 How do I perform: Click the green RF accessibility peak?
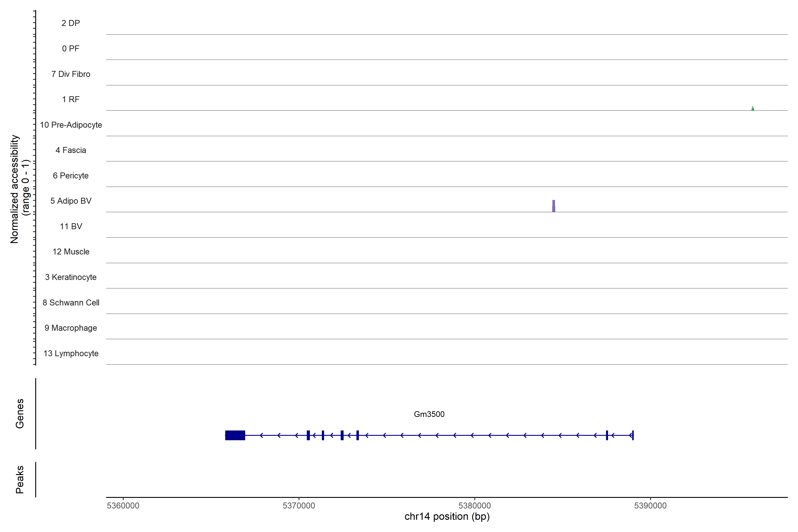click(753, 109)
